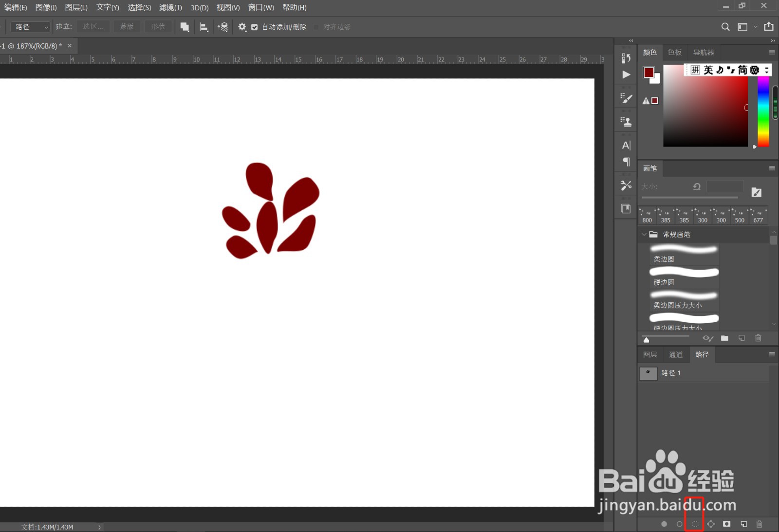Toggle brush settings panel from brush panel
This screenshot has height=532, width=779.
click(x=756, y=192)
